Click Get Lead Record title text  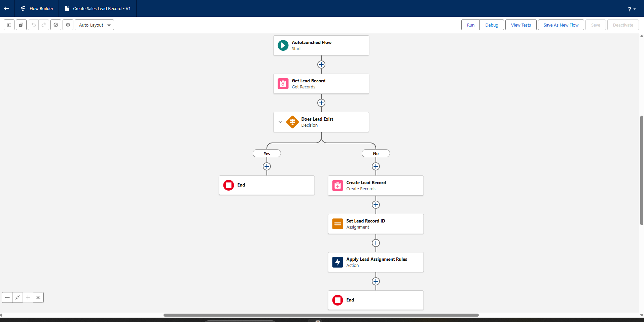pyautogui.click(x=309, y=81)
